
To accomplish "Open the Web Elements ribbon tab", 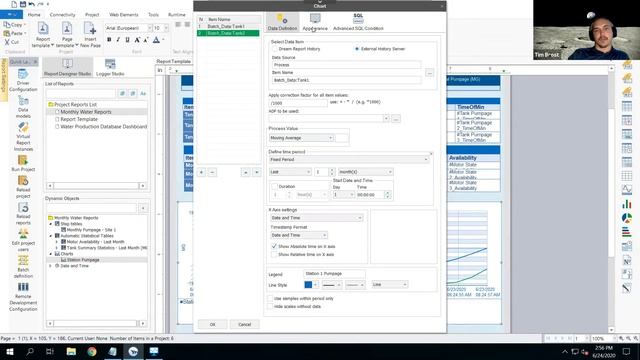I will [124, 15].
